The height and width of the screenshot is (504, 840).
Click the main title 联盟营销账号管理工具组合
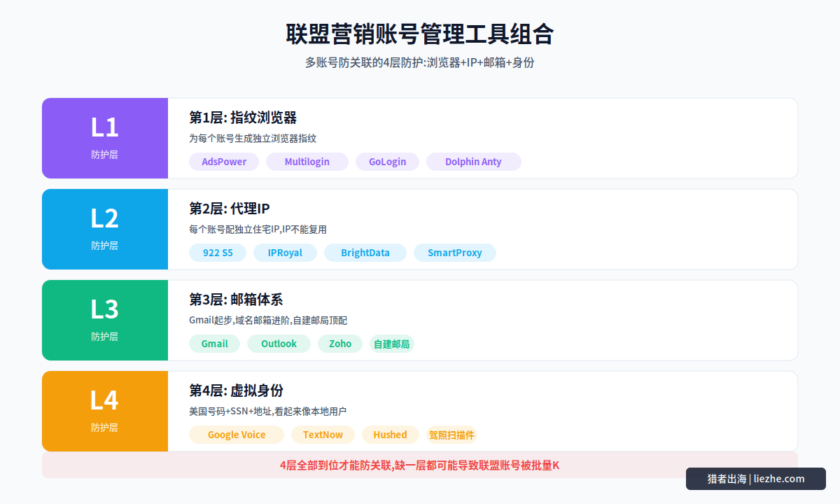click(420, 34)
